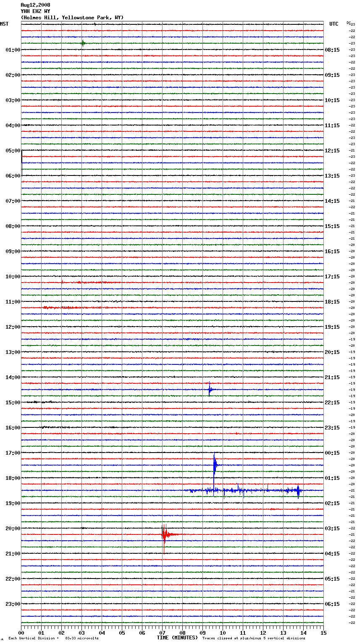
Task: Click the '15' tick on the minutes axis
Action: [323, 633]
